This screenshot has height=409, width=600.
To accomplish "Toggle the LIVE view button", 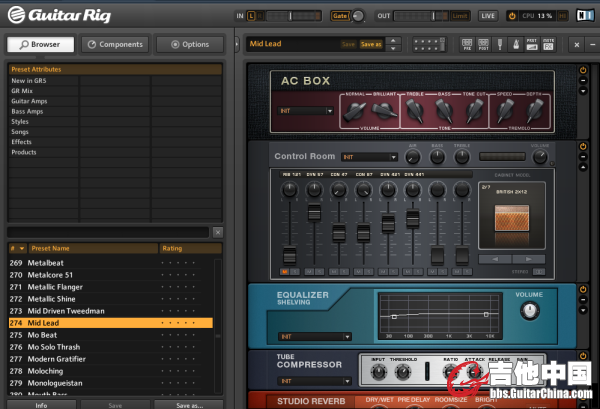I will [x=488, y=16].
